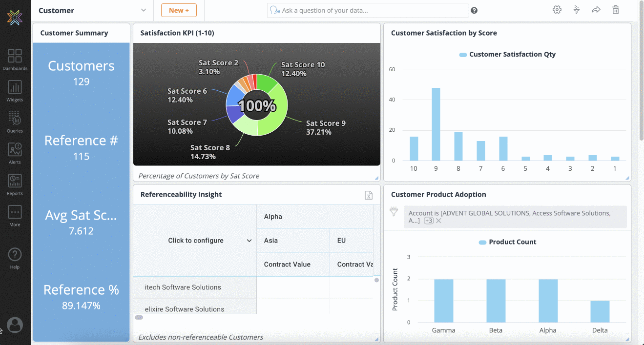
Task: Toggle the Product Count legend series
Action: coord(507,242)
